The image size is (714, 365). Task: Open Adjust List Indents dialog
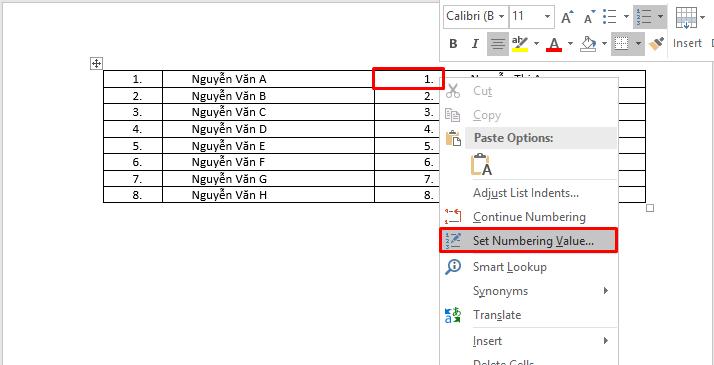click(x=528, y=193)
